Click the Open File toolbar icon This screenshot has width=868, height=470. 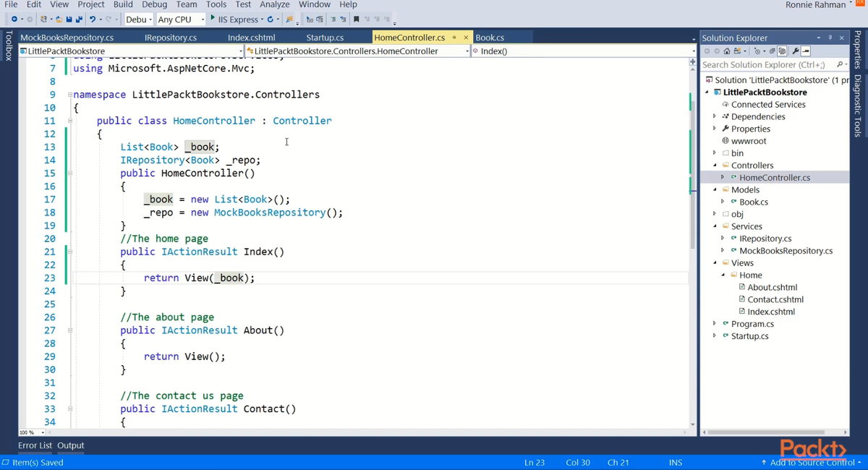[60, 20]
